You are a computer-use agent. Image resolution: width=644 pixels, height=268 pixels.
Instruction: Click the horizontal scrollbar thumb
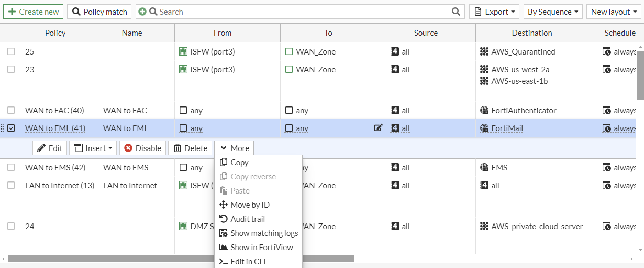tap(181, 259)
